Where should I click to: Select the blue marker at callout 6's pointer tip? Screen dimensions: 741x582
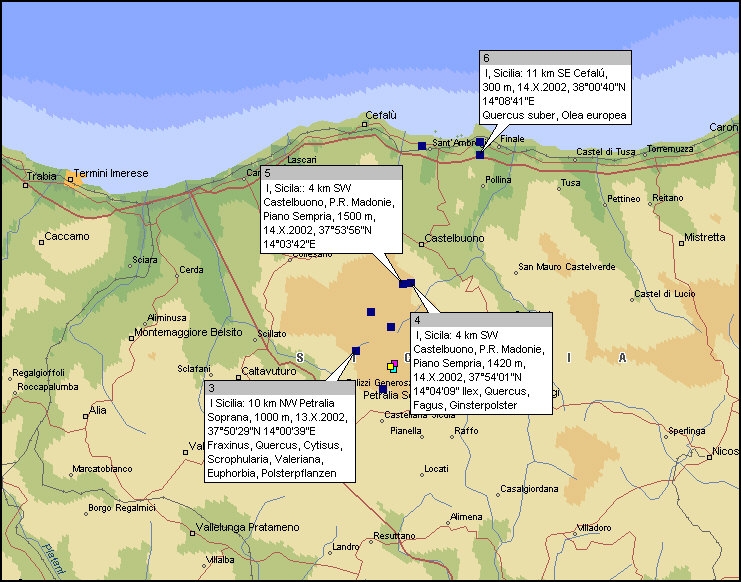point(480,154)
